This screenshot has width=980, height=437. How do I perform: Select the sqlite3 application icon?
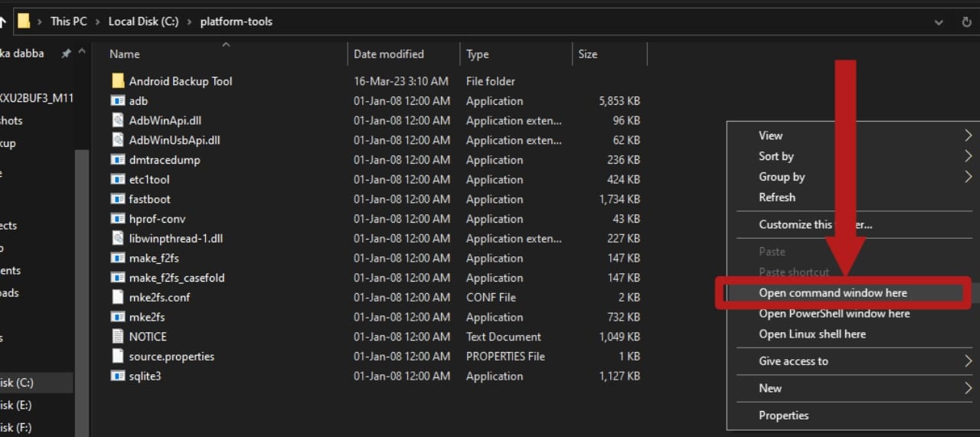[x=117, y=376]
